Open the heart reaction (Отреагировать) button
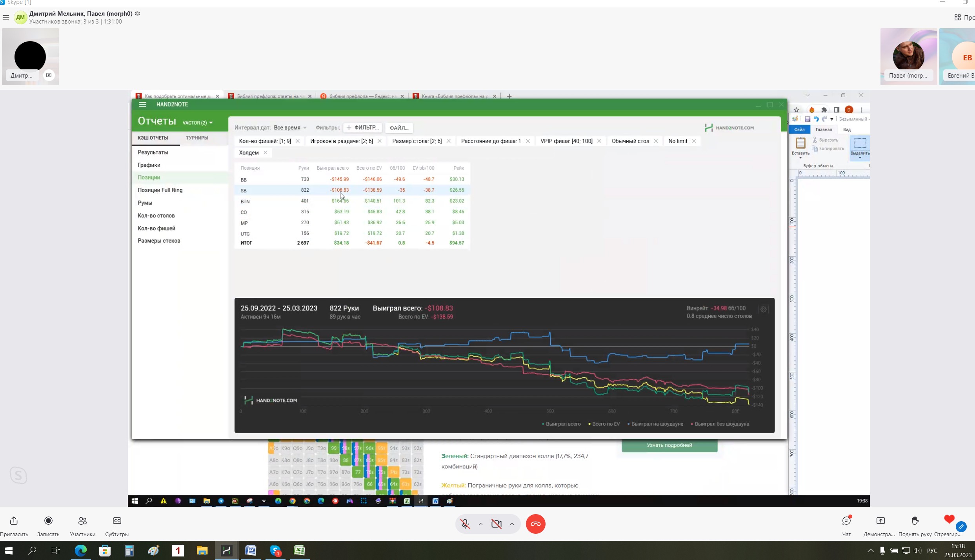Screen dimensions: 975x560 [x=949, y=520]
